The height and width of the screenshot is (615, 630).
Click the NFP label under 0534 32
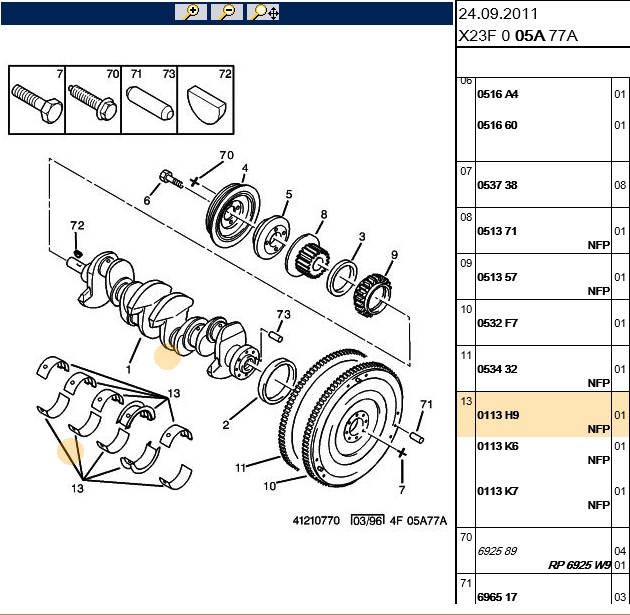pos(599,383)
